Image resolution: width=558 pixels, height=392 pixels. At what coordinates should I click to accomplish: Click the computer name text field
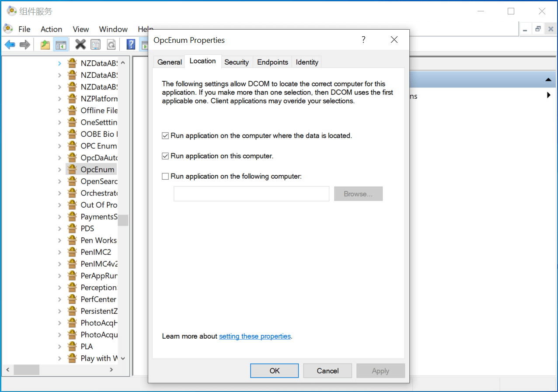(x=251, y=194)
